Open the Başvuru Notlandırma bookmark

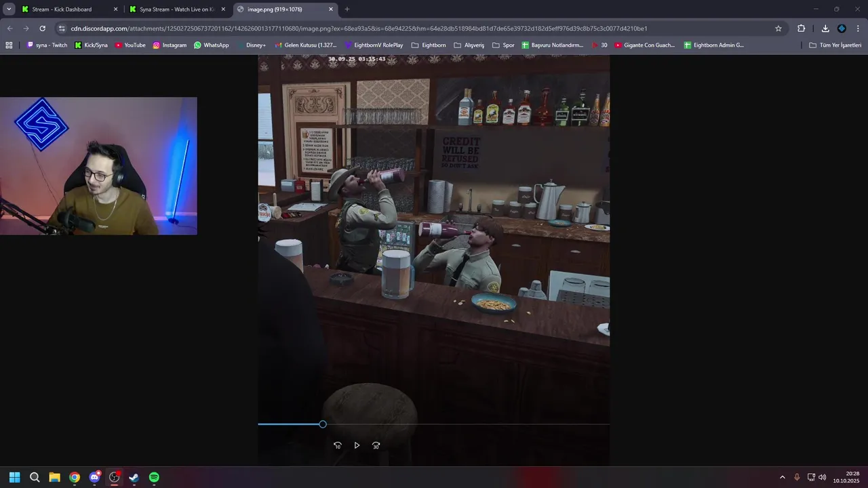tap(553, 45)
